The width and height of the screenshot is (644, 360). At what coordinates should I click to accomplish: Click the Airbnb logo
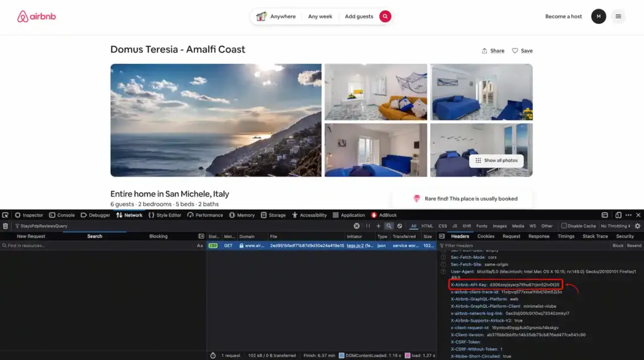36,16
